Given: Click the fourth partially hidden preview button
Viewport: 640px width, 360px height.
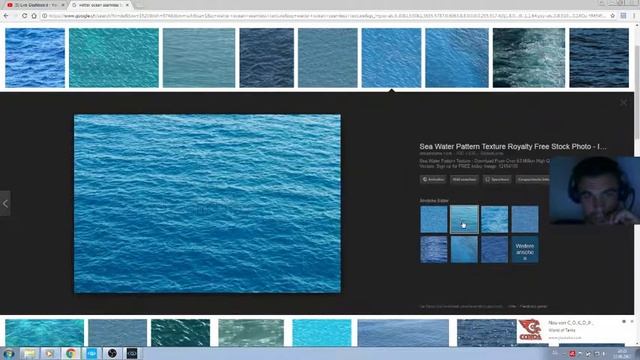Looking at the screenshot, I should click(x=532, y=179).
